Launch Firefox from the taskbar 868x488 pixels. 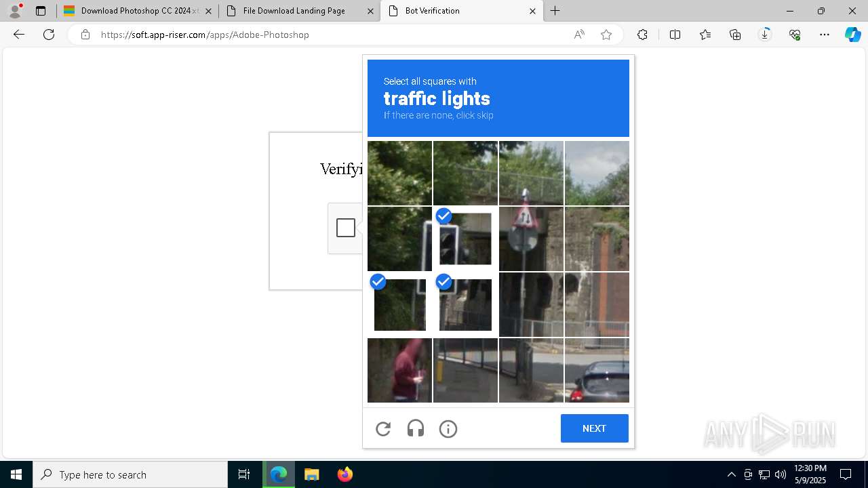344,474
